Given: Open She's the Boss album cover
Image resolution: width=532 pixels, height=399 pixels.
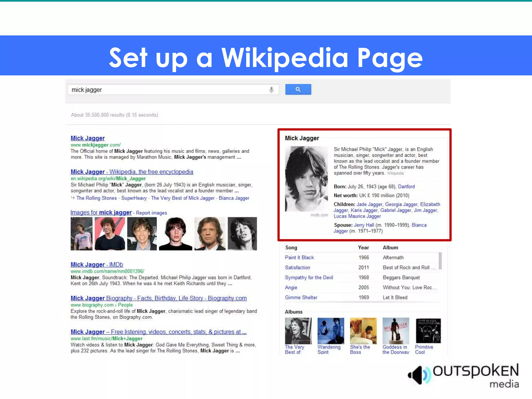Looking at the screenshot, I should 363,331.
